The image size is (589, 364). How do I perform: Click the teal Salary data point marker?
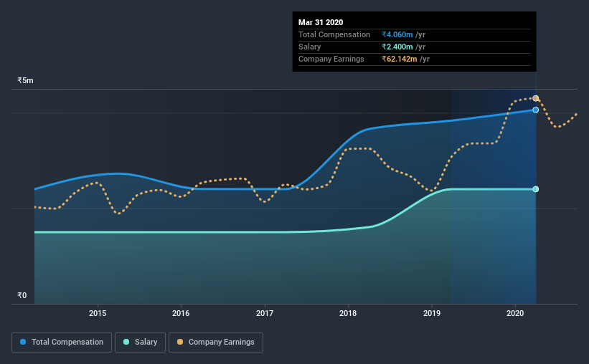pyautogui.click(x=536, y=189)
